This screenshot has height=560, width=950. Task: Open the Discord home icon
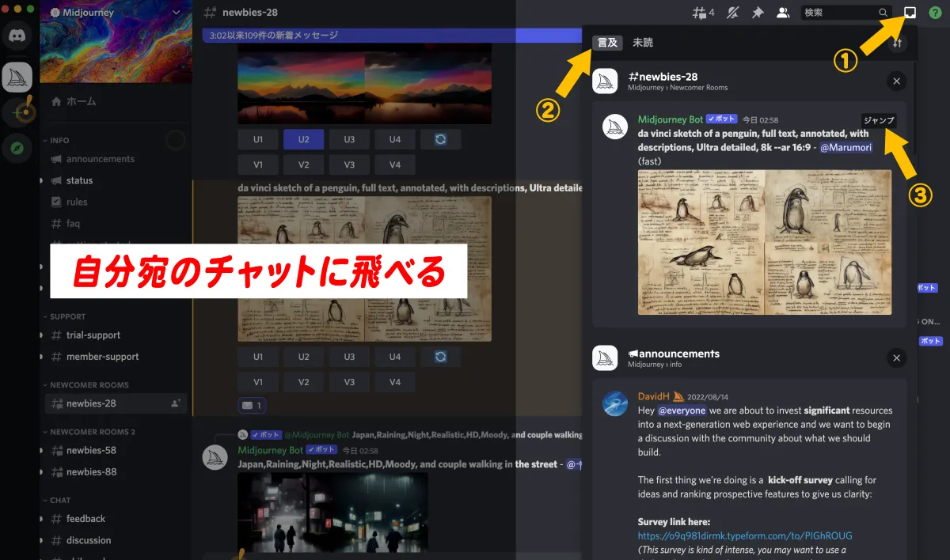[x=17, y=35]
